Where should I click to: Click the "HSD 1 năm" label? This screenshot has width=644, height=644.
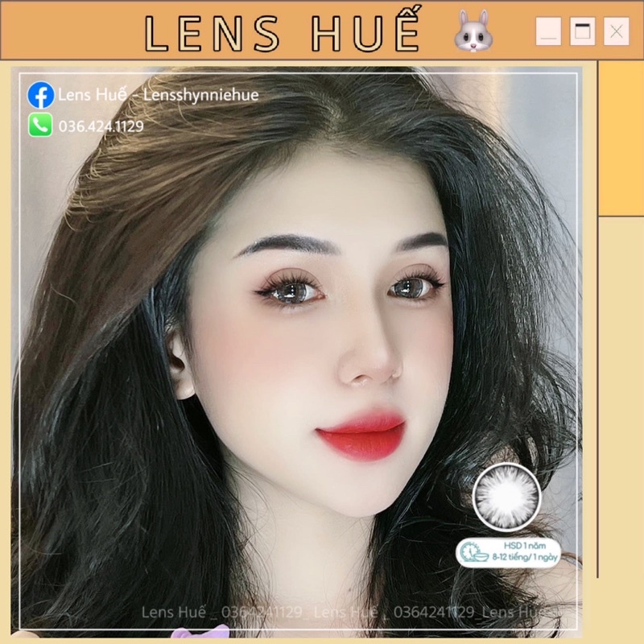(525, 546)
